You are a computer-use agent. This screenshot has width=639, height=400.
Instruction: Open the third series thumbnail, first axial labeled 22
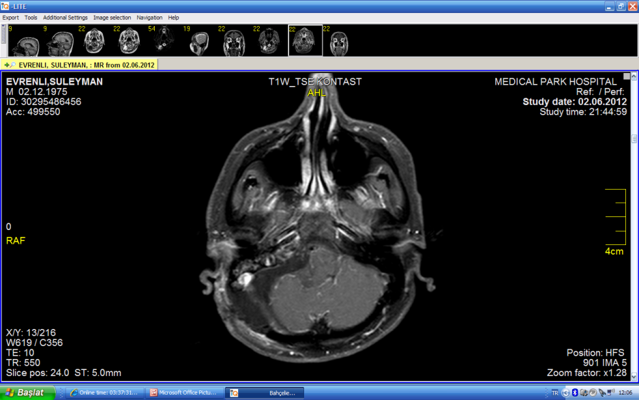(x=95, y=40)
